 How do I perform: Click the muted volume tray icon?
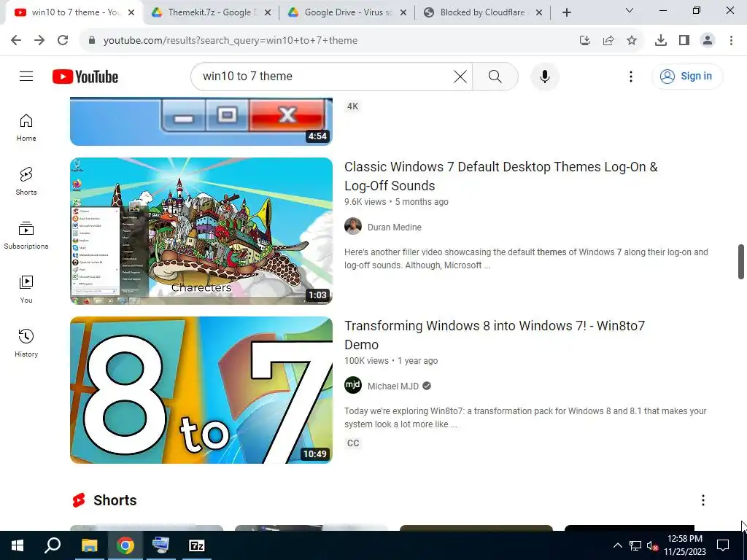coord(652,545)
